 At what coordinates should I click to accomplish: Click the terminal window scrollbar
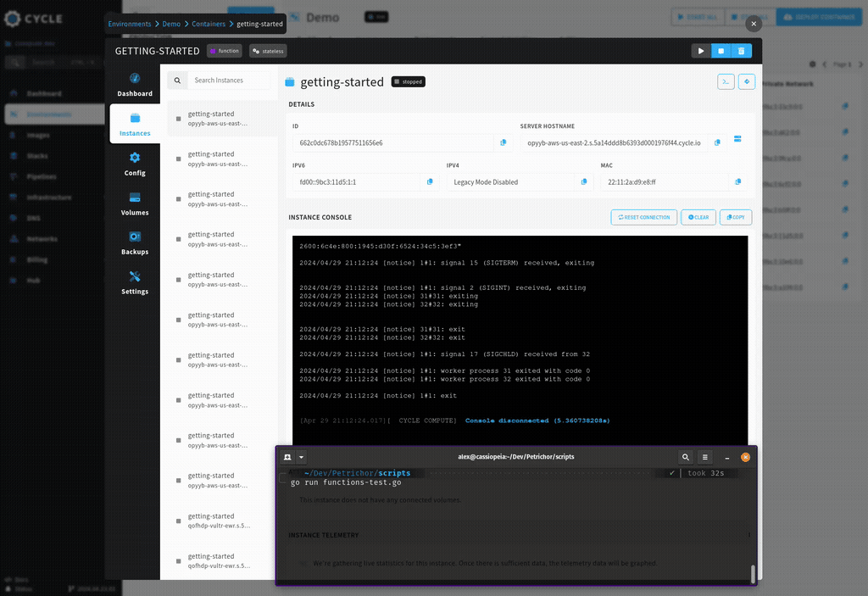[753, 574]
